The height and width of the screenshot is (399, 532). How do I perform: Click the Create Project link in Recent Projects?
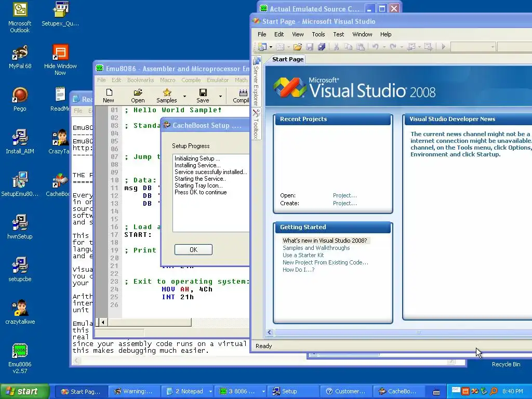345,203
